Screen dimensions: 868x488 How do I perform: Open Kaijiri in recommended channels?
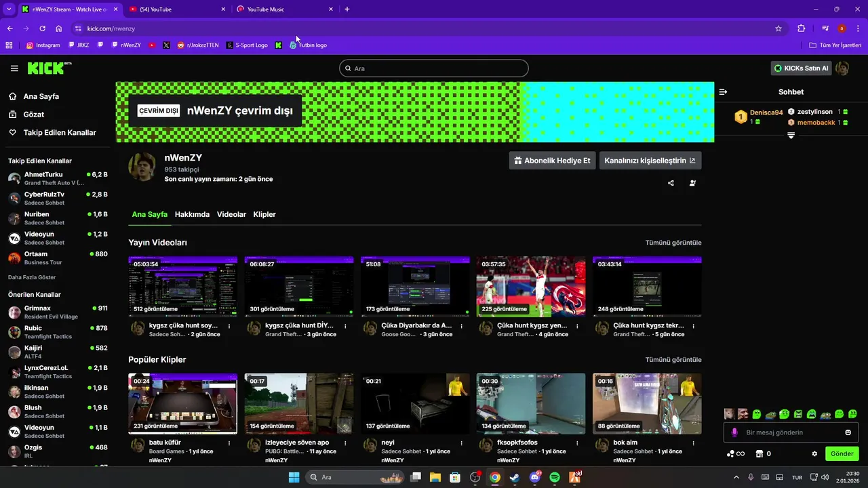pyautogui.click(x=58, y=352)
